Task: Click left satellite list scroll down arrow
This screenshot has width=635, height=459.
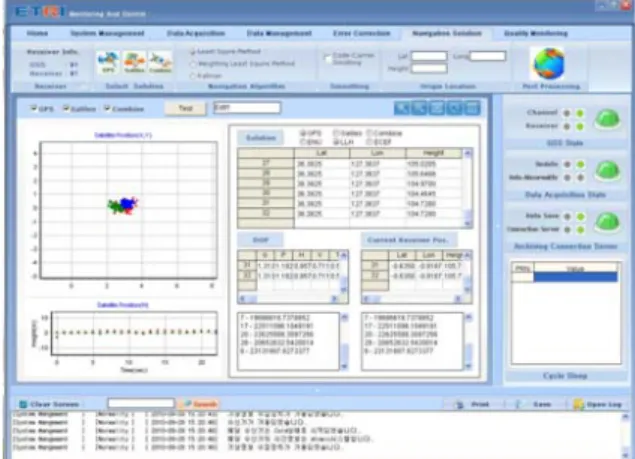Action: pos(344,366)
